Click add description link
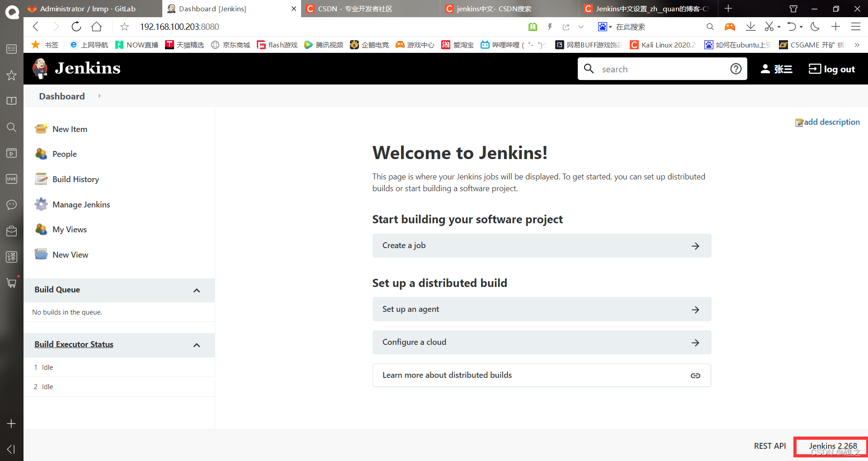This screenshot has height=461, width=868. point(827,122)
